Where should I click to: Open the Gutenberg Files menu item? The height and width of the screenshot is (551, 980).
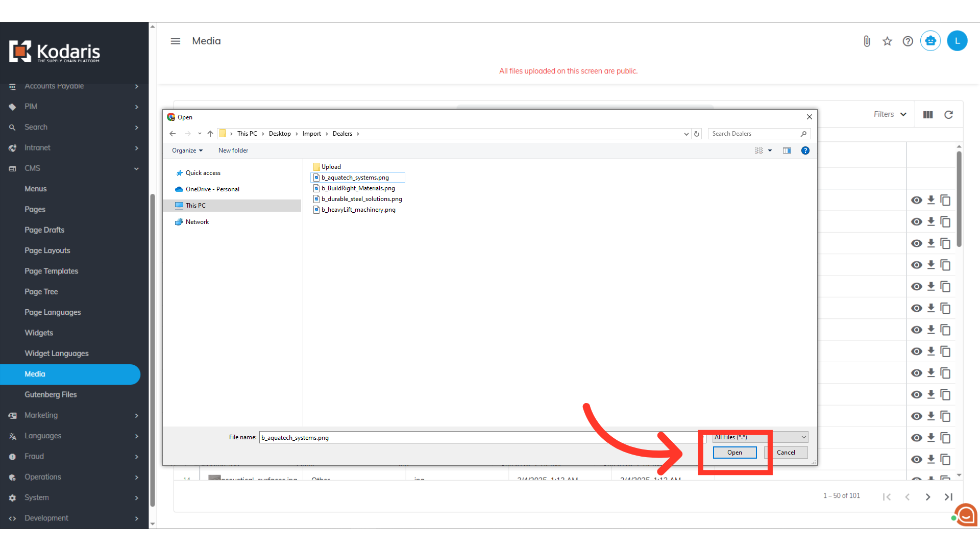click(x=51, y=394)
